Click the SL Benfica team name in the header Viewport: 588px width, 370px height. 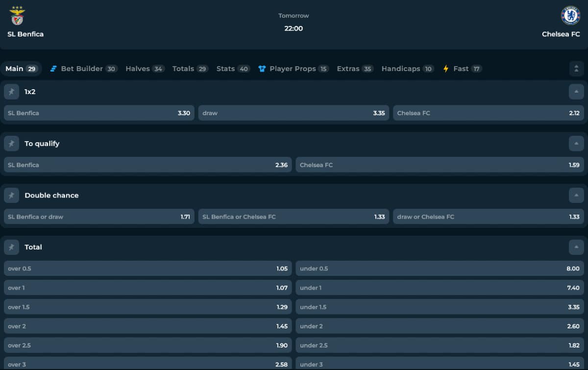coord(25,34)
